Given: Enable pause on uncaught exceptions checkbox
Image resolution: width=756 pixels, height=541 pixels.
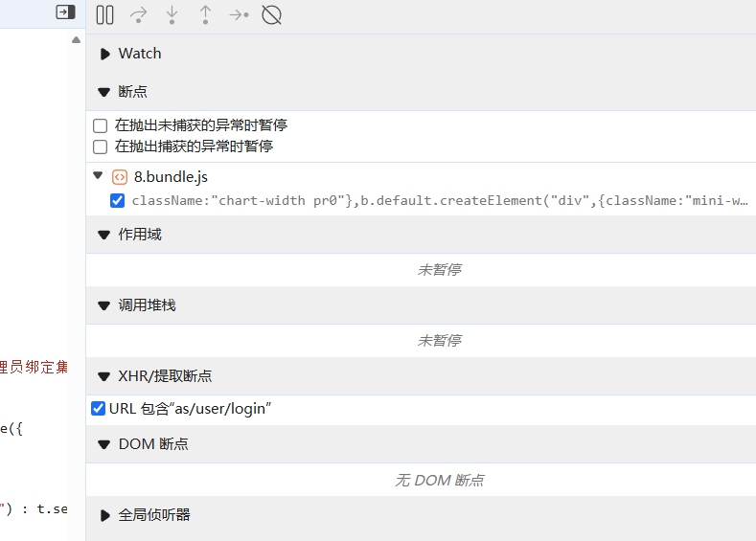Looking at the screenshot, I should [100, 125].
